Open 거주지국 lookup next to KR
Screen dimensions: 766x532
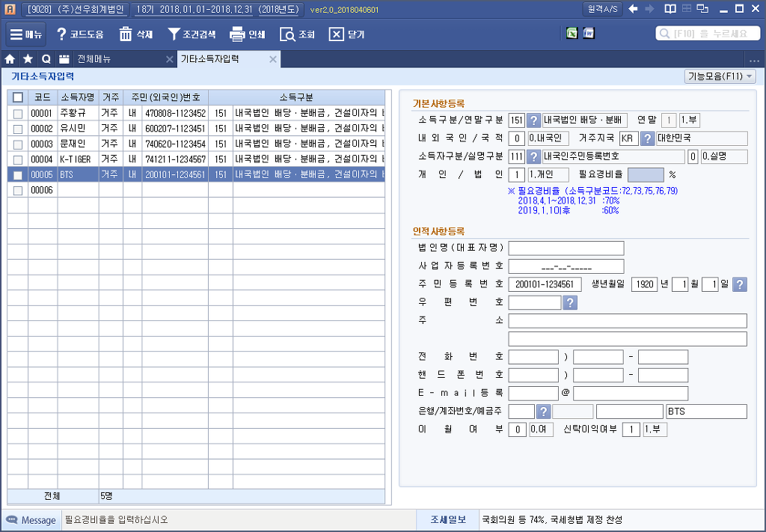(x=647, y=138)
